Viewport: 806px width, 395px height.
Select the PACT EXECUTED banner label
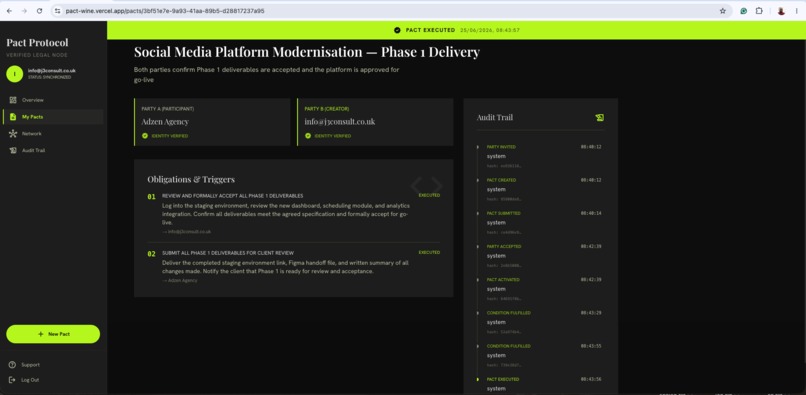tap(430, 30)
